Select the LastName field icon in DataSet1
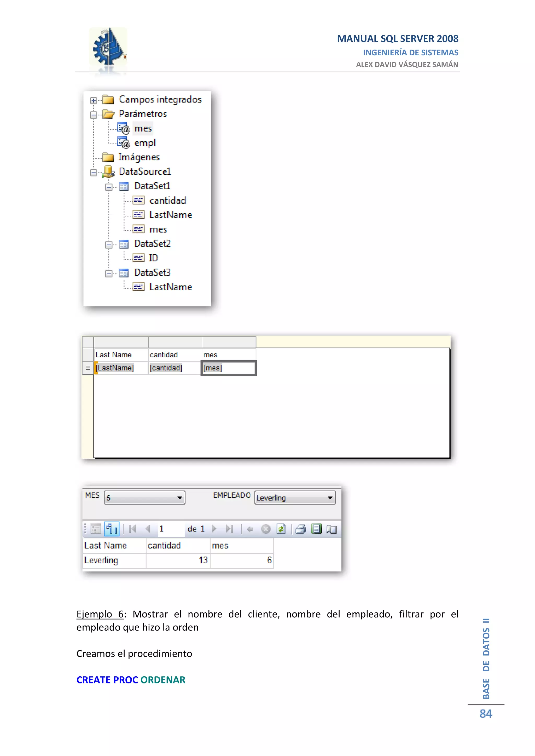The width and height of the screenshot is (535, 756). click(x=139, y=215)
